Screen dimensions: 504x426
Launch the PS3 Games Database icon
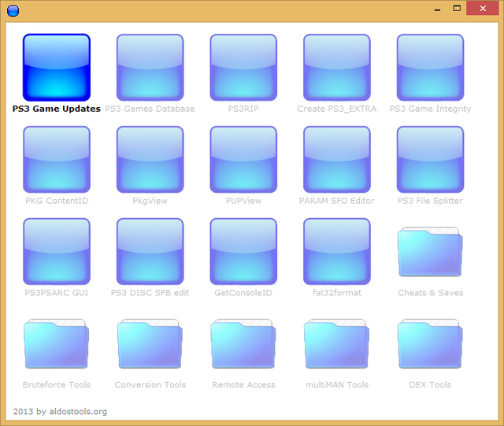pos(150,68)
